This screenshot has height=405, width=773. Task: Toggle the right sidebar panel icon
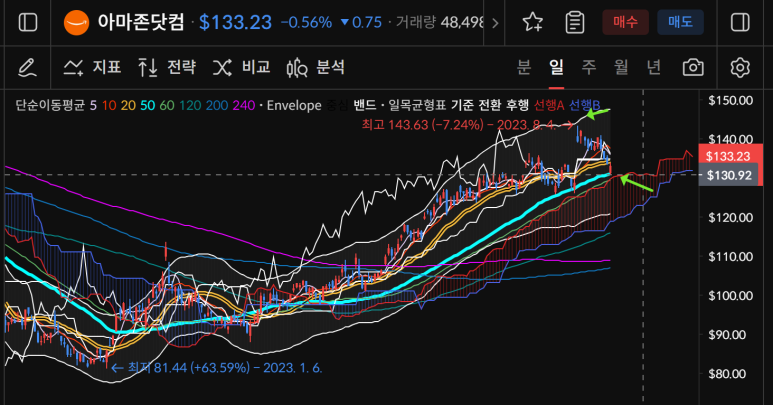point(740,22)
